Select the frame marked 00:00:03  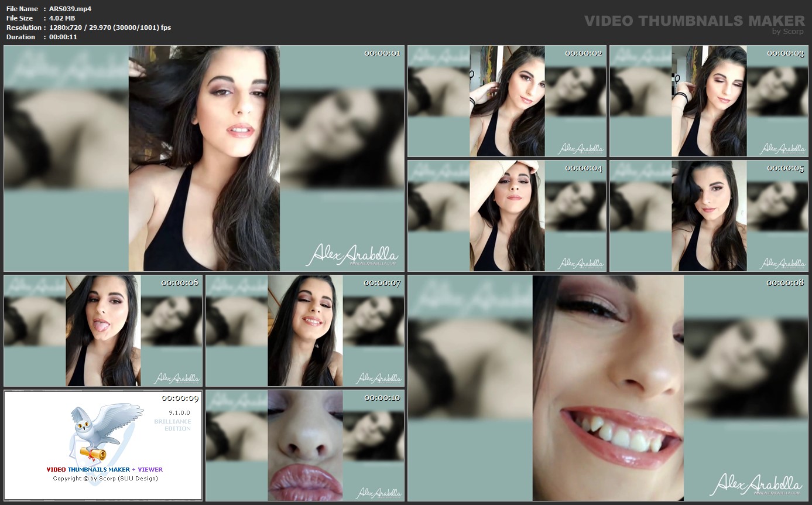(x=709, y=101)
